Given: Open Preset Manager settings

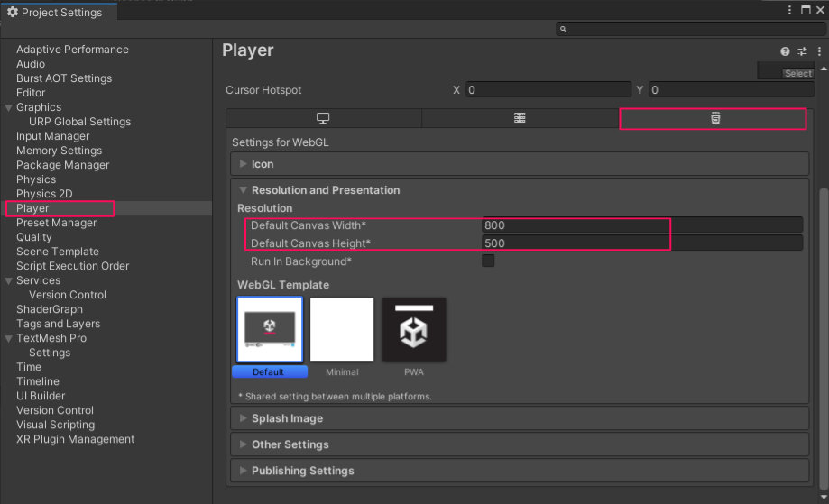Looking at the screenshot, I should click(x=57, y=223).
